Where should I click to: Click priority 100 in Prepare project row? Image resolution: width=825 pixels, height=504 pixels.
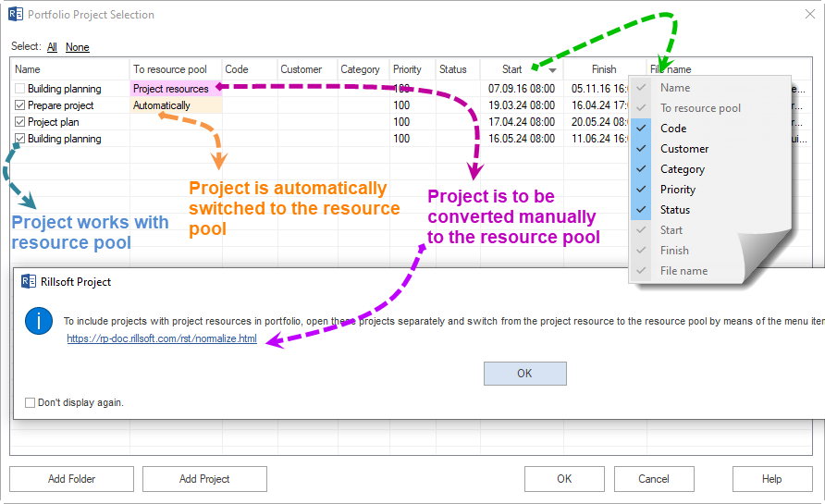coord(401,105)
